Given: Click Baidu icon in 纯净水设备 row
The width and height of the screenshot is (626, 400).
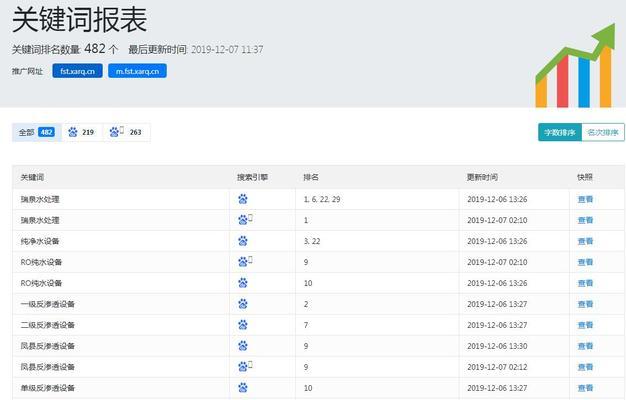Looking at the screenshot, I should tap(242, 241).
